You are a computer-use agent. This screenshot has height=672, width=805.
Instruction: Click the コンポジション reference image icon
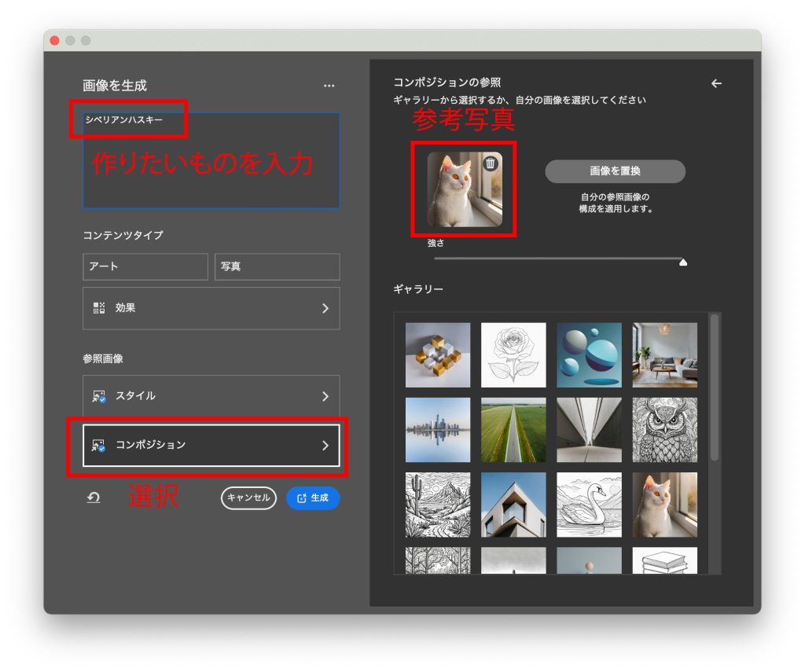click(x=98, y=446)
